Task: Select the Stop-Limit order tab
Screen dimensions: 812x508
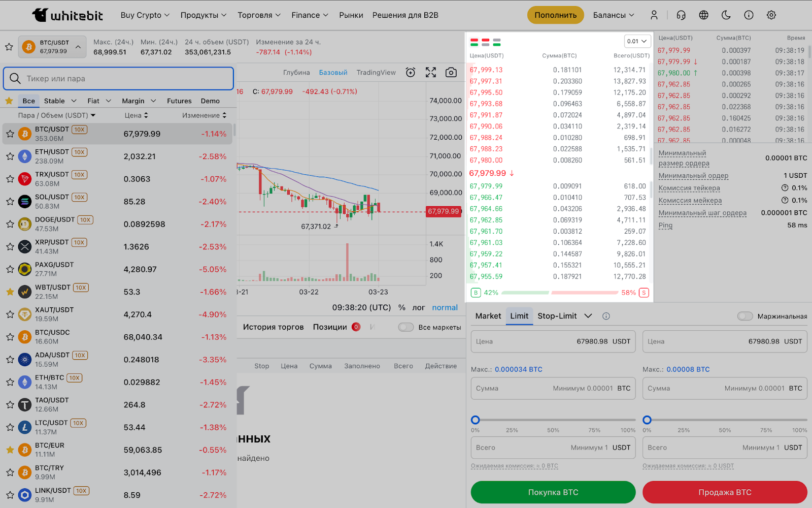Action: click(x=557, y=316)
